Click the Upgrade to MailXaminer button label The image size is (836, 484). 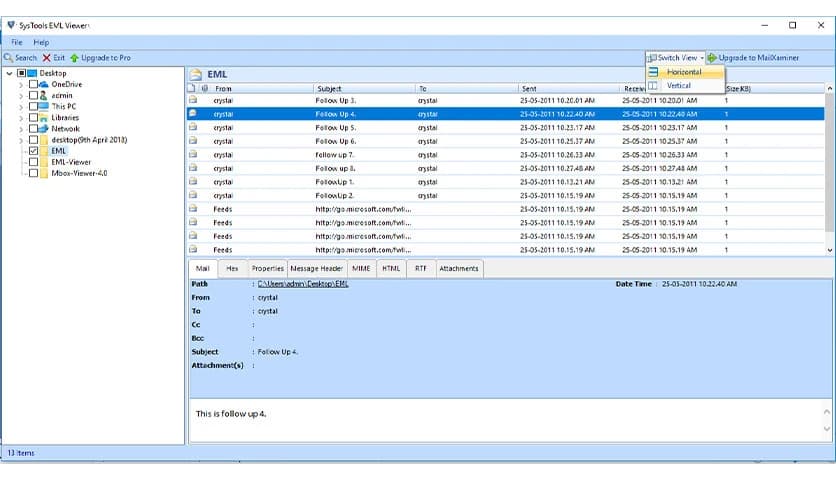(759, 58)
